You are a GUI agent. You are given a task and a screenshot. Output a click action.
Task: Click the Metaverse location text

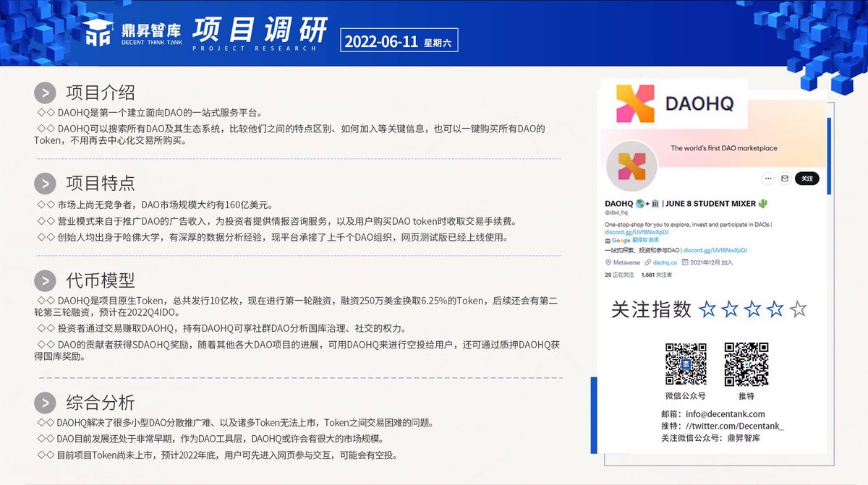(626, 262)
